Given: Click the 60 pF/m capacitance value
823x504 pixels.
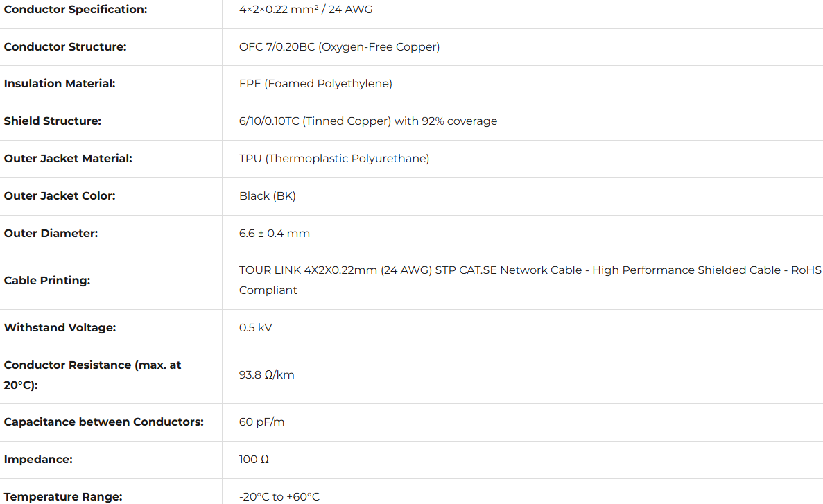Looking at the screenshot, I should (262, 422).
